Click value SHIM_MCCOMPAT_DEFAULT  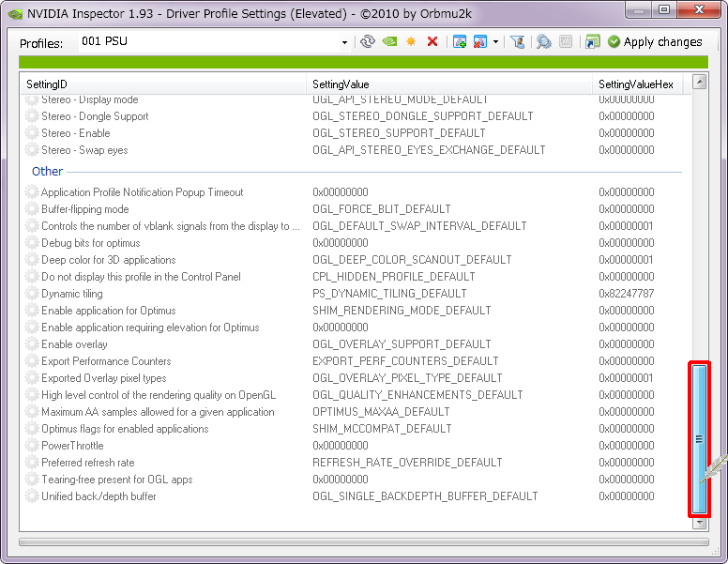(x=382, y=429)
